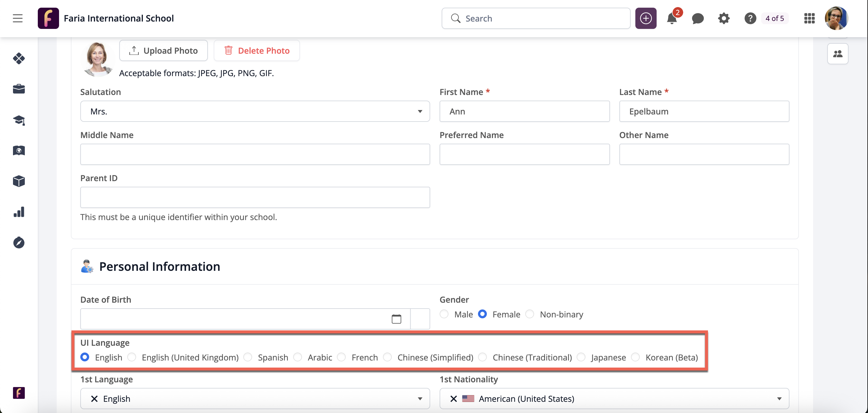Open the hamburger navigation menu
868x413 pixels.
pyautogui.click(x=17, y=18)
